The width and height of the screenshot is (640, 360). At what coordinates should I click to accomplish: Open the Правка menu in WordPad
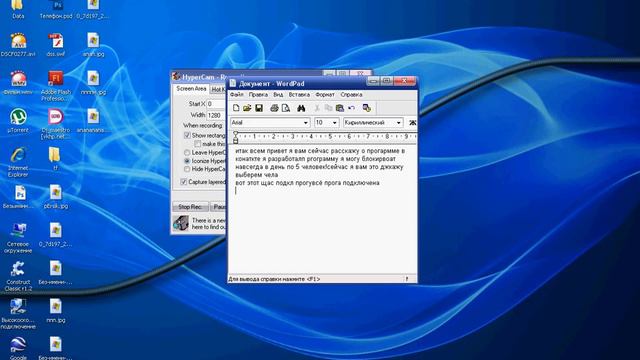pyautogui.click(x=258, y=95)
